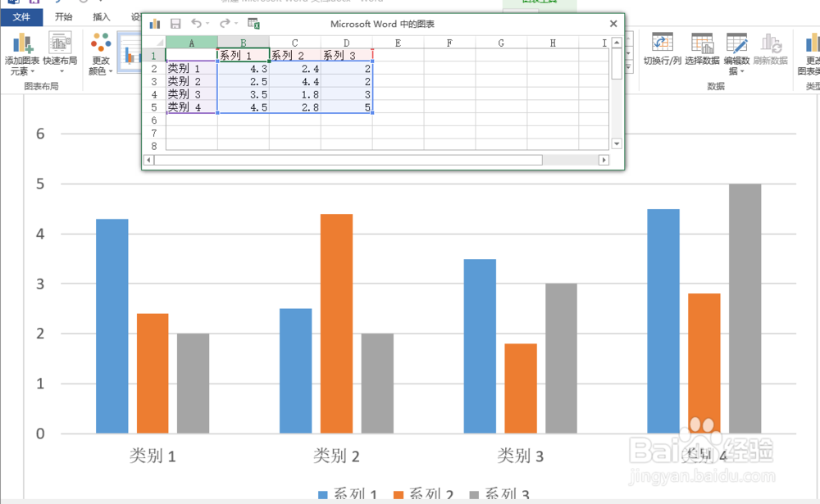The width and height of the screenshot is (820, 504).
Task: Select cell containing 系列 2
Action: [x=295, y=56]
